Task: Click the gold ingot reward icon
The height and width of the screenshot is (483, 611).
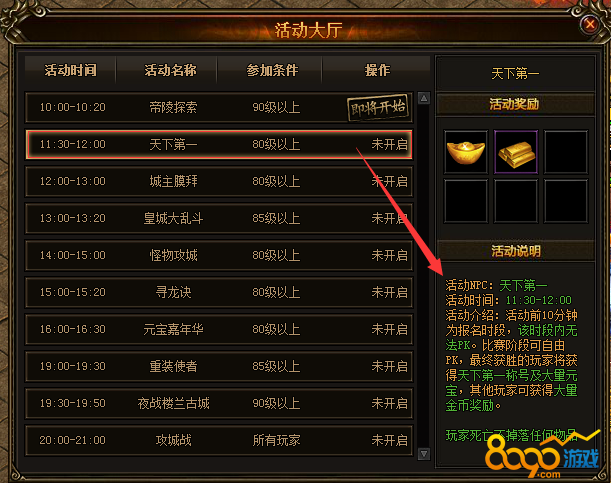Action: click(466, 152)
